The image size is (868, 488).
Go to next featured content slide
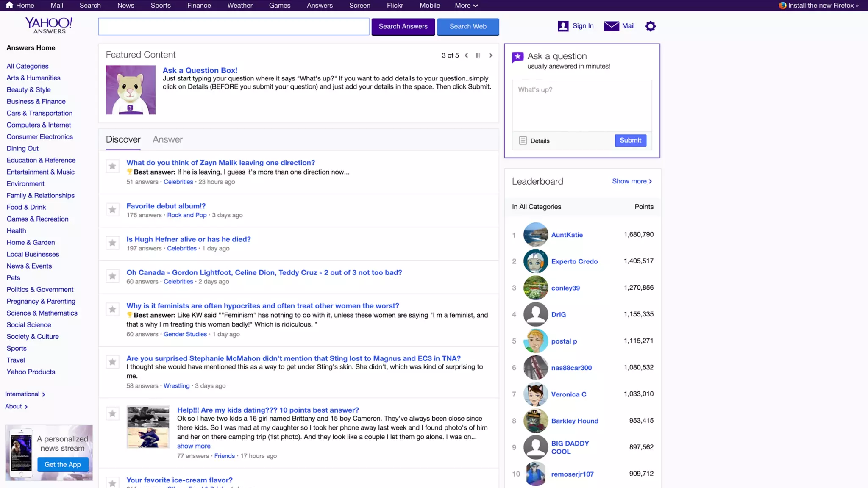[x=491, y=55]
